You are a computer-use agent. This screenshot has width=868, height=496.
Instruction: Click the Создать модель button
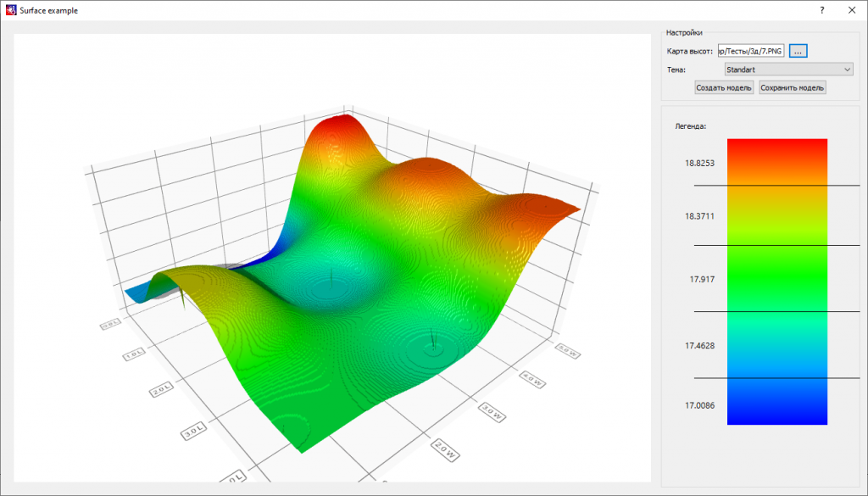click(x=724, y=87)
